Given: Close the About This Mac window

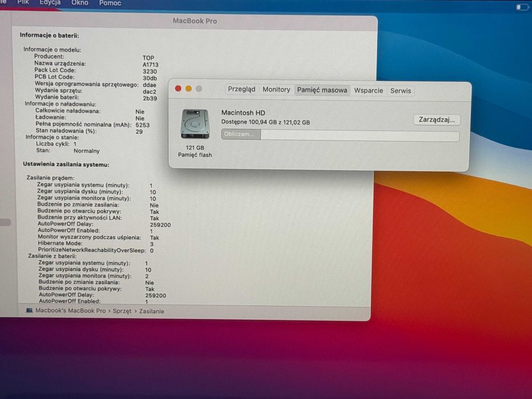Looking at the screenshot, I should point(178,88).
